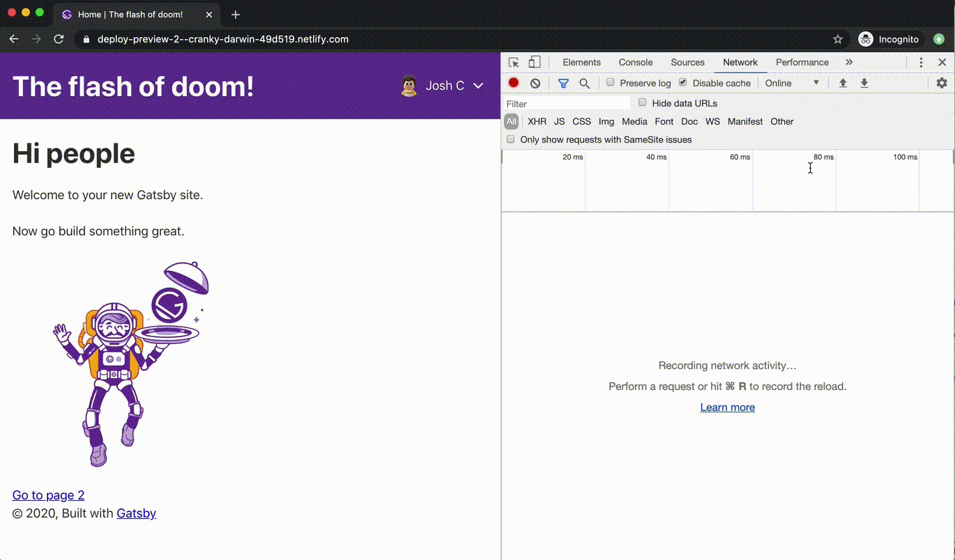This screenshot has height=560, width=955.
Task: Filter requests by WS
Action: [x=712, y=121]
